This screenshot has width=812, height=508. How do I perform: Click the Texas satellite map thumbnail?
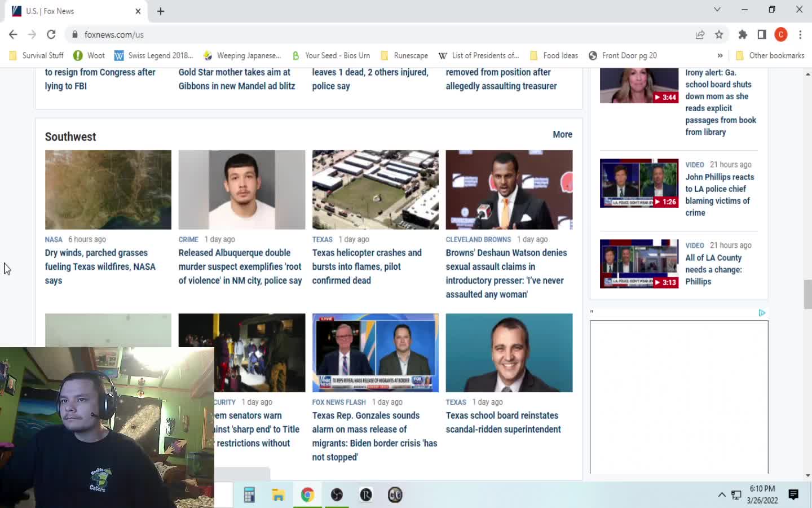pos(108,190)
